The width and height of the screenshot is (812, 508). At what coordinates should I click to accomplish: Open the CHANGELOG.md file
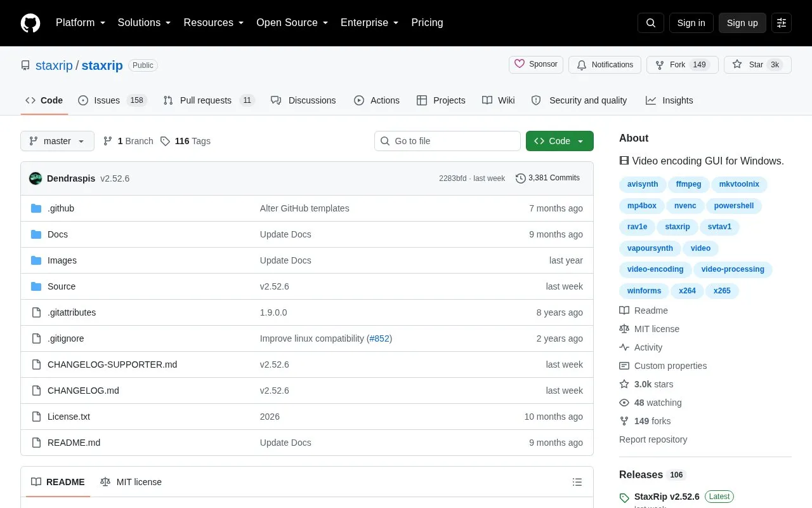[83, 391]
